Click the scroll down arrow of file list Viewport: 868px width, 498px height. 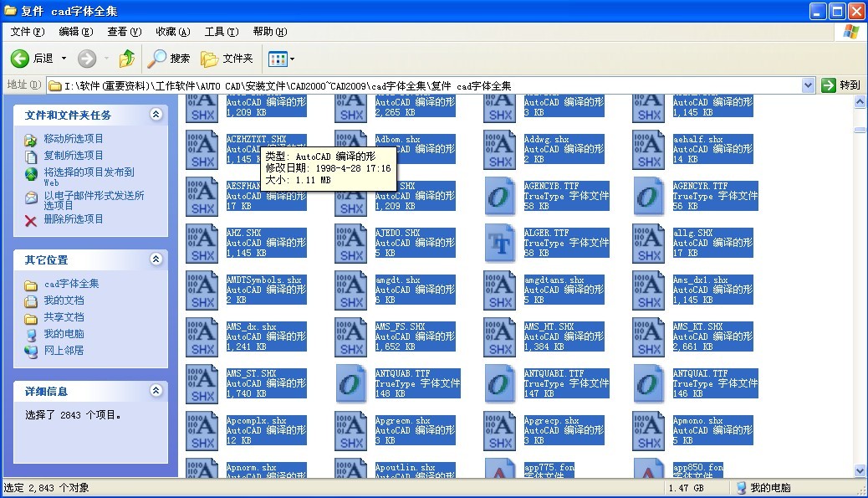[x=860, y=471]
